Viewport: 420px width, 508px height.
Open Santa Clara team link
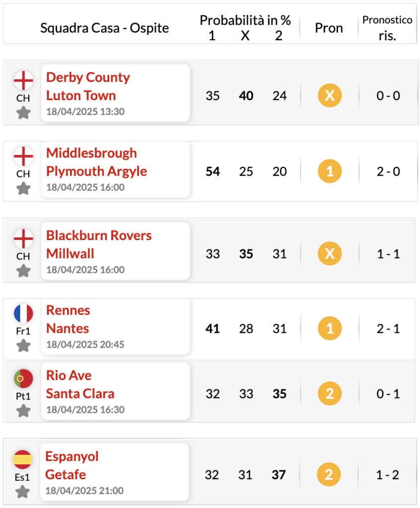click(x=80, y=393)
